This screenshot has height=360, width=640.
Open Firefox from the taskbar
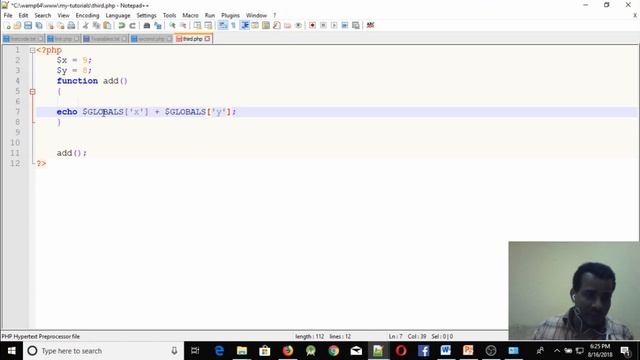click(x=288, y=351)
